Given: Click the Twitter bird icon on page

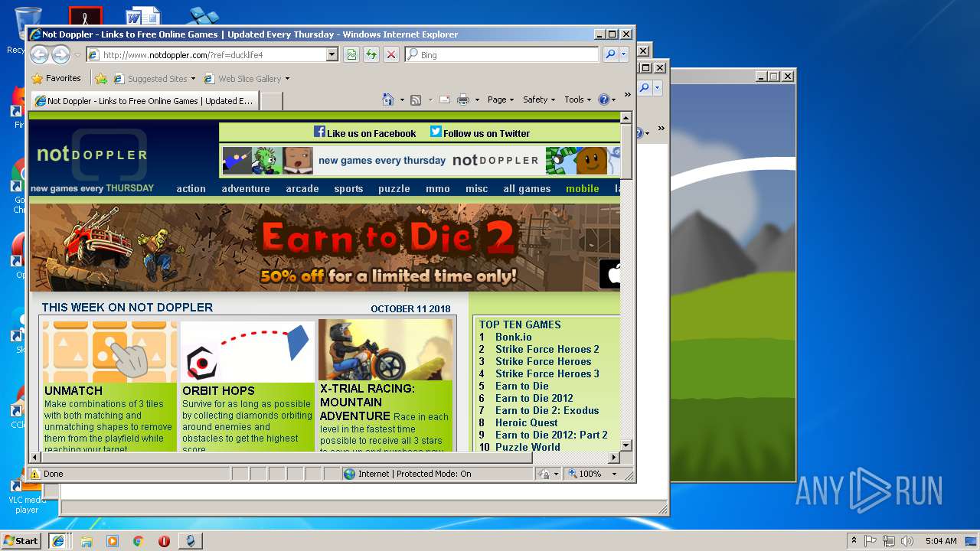Looking at the screenshot, I should (436, 132).
